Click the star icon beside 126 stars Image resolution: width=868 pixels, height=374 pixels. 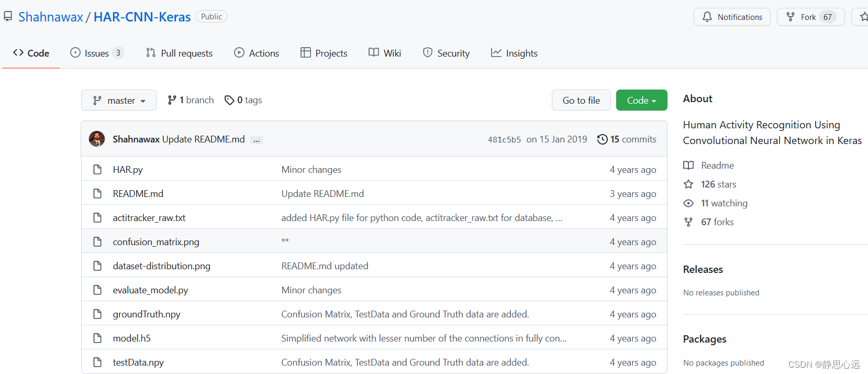pos(688,184)
